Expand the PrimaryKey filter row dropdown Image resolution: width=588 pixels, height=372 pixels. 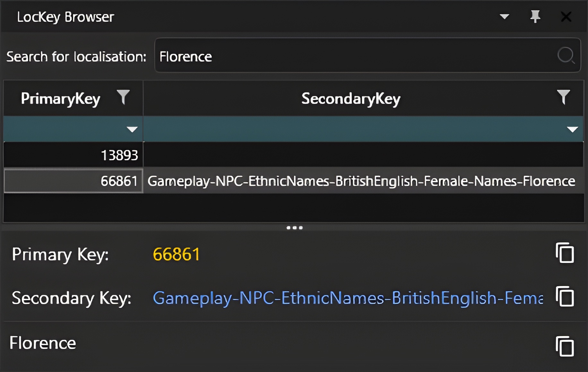(x=132, y=129)
